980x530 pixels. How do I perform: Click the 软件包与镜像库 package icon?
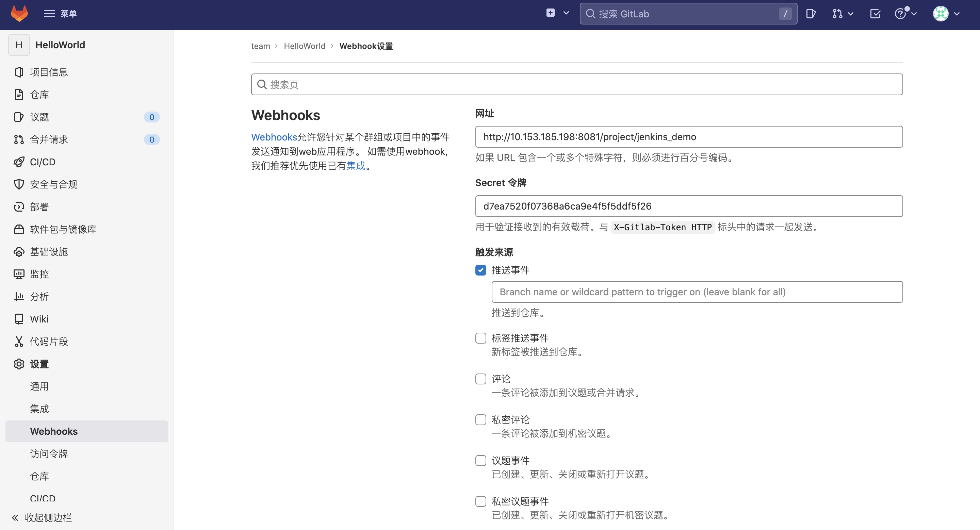coord(19,229)
